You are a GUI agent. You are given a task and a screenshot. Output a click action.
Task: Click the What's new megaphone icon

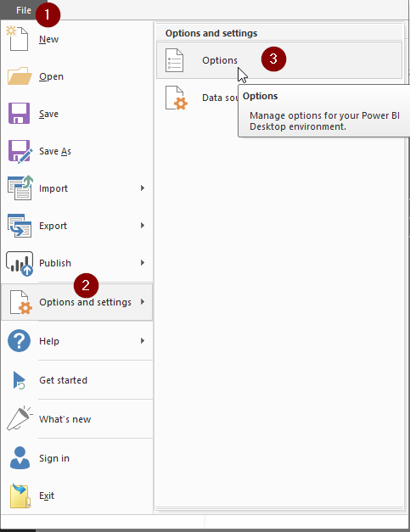pyautogui.click(x=20, y=418)
